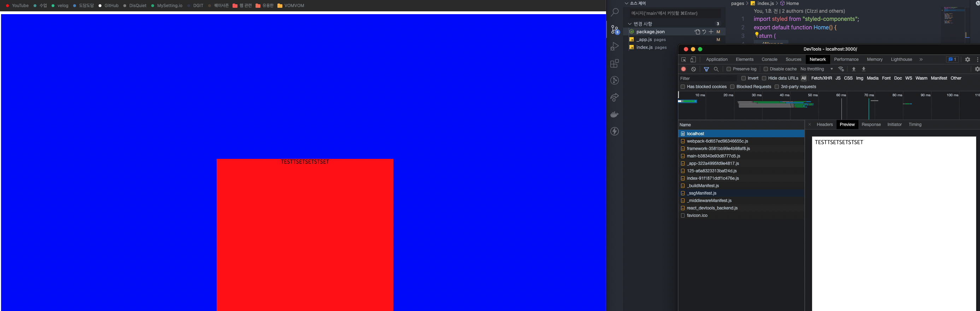Click Export HAR download arrow
This screenshot has width=980, height=311.
coord(864,69)
